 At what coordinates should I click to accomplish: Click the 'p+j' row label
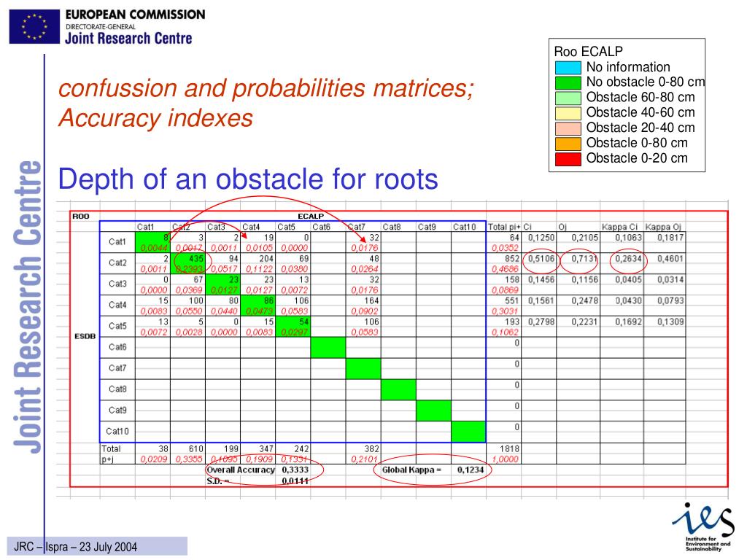click(x=107, y=459)
